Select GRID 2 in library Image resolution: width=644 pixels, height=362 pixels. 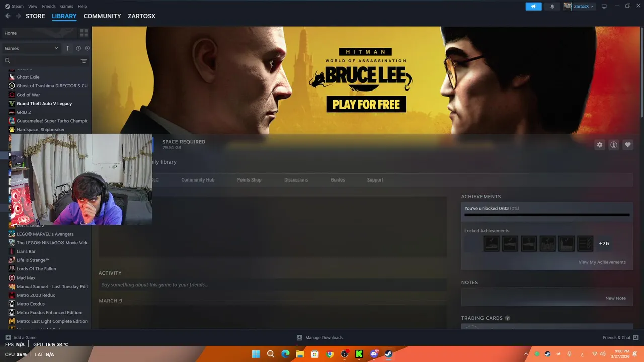point(24,112)
